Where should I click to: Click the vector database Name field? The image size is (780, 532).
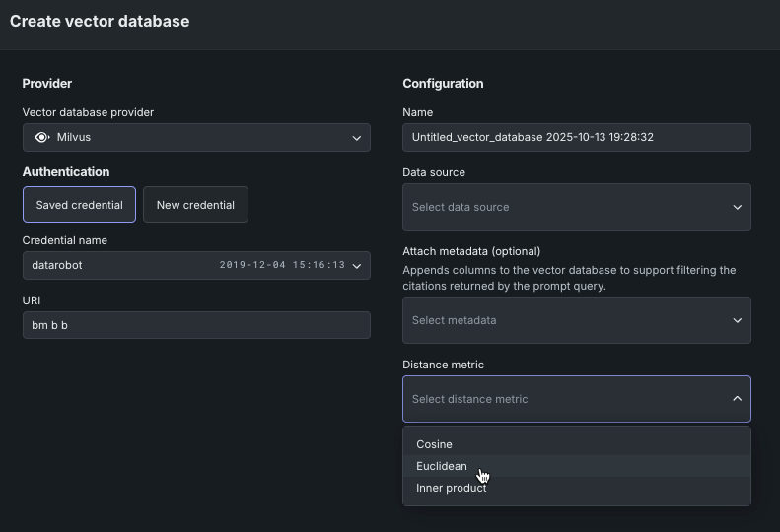click(x=577, y=138)
